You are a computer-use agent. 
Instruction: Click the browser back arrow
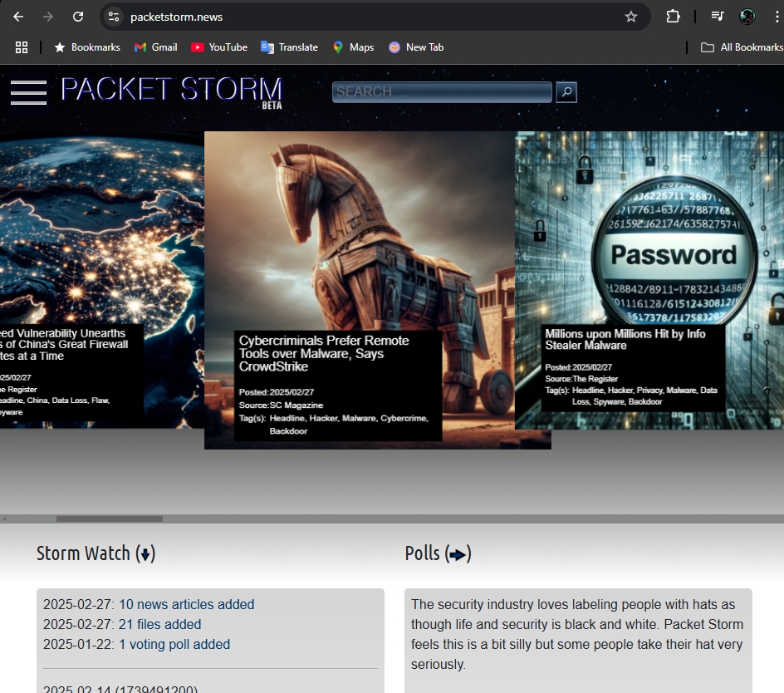click(17, 16)
